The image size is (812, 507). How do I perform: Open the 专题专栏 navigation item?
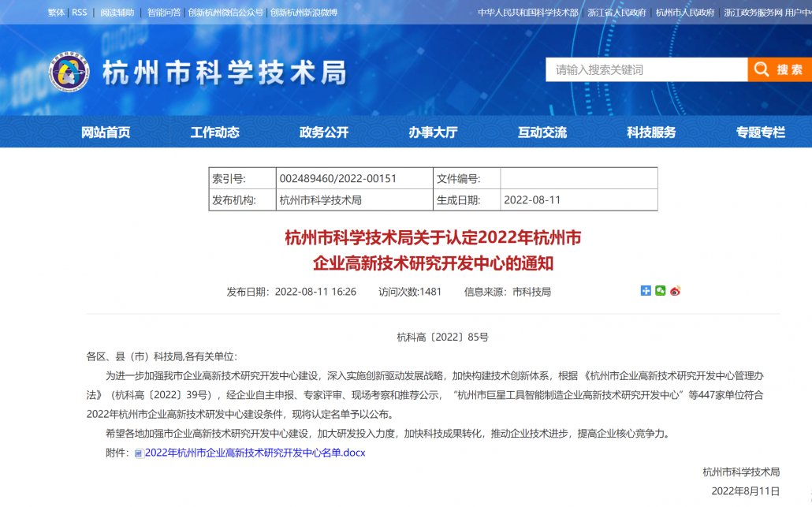point(761,132)
